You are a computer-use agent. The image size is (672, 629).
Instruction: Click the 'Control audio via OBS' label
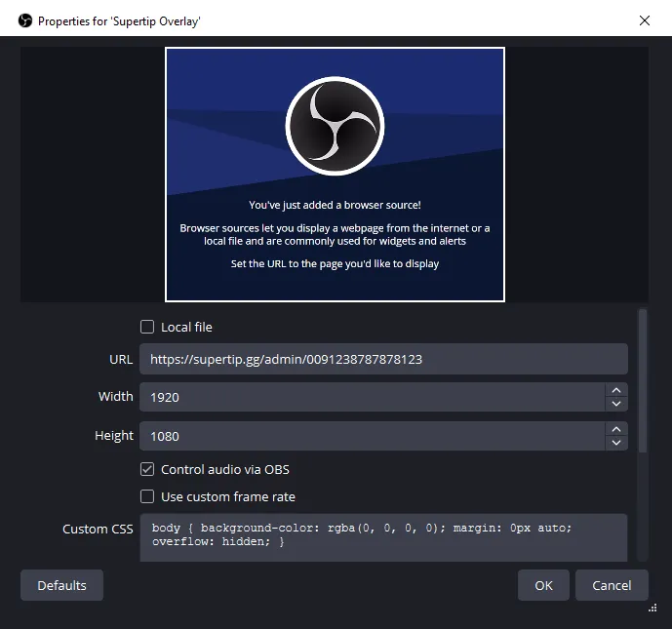tap(225, 470)
